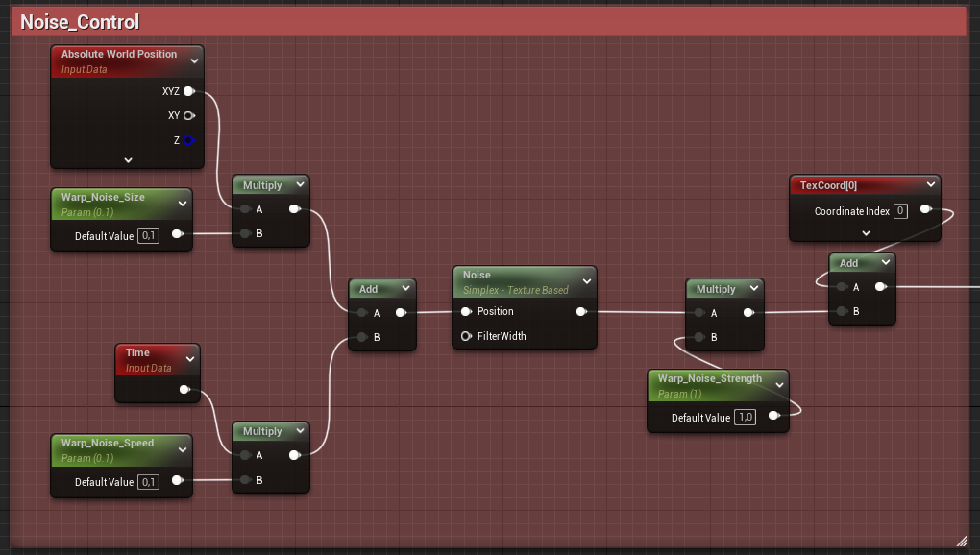Click input pin B of Add below TexCoord
The width and height of the screenshot is (980, 555).
[x=842, y=311]
